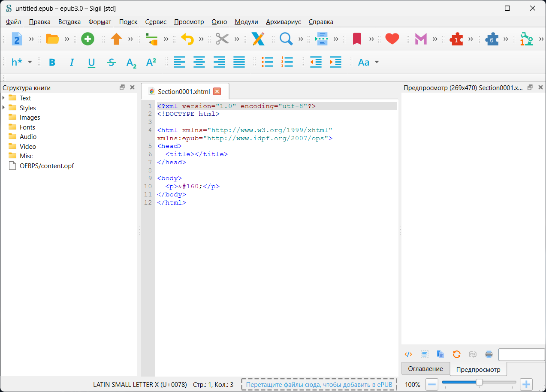Viewport: 546px width, 392px height.
Task: Click the scissors cut icon
Action: click(222, 39)
